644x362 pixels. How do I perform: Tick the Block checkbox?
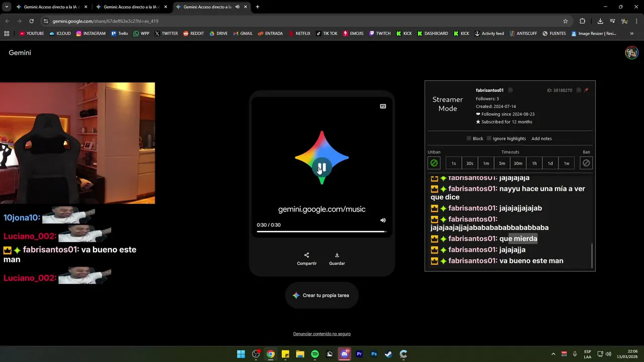point(469,138)
